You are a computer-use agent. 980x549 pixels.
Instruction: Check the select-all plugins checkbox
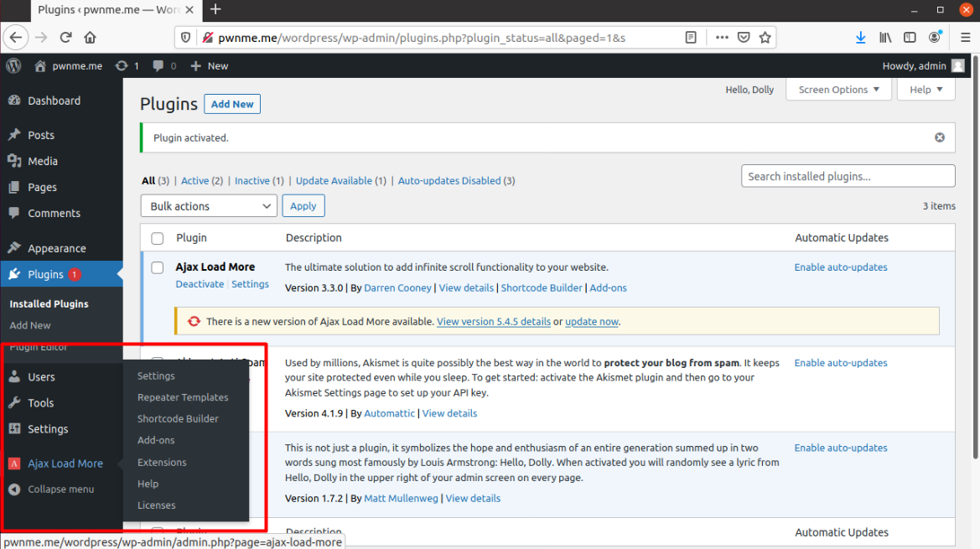(157, 238)
